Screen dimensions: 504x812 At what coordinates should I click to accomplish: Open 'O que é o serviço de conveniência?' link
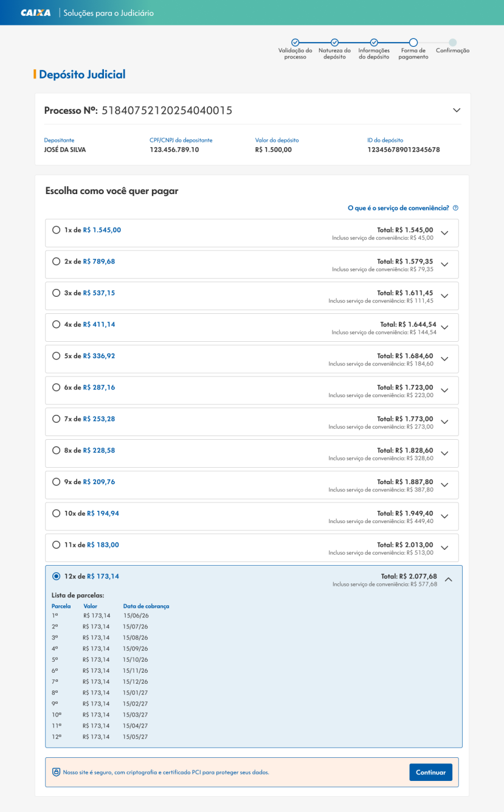coord(398,208)
